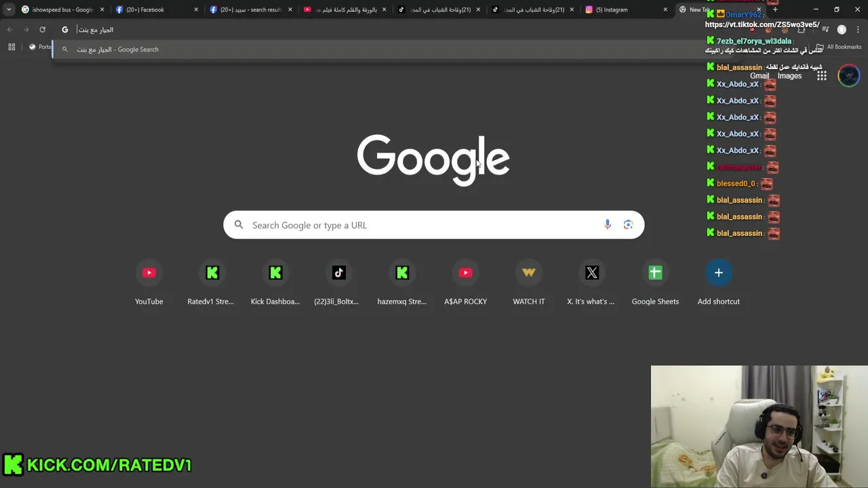This screenshot has width=868, height=488.
Task: Switch to the ishowspeed bus Google tab
Action: click(x=61, y=9)
